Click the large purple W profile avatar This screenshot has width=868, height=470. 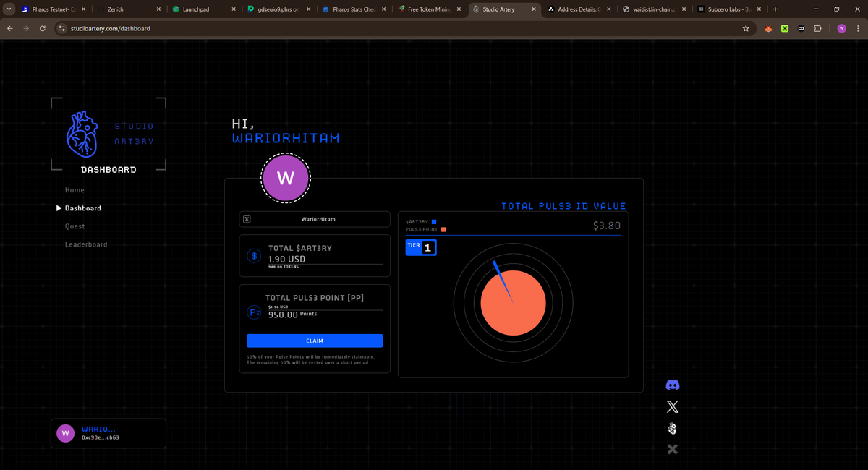[x=286, y=178]
